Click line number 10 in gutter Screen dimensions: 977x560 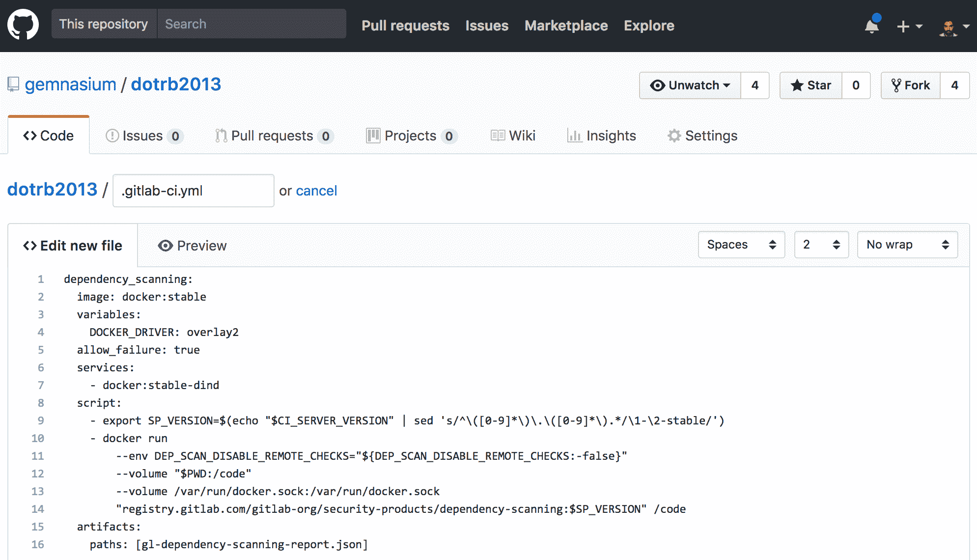point(38,438)
